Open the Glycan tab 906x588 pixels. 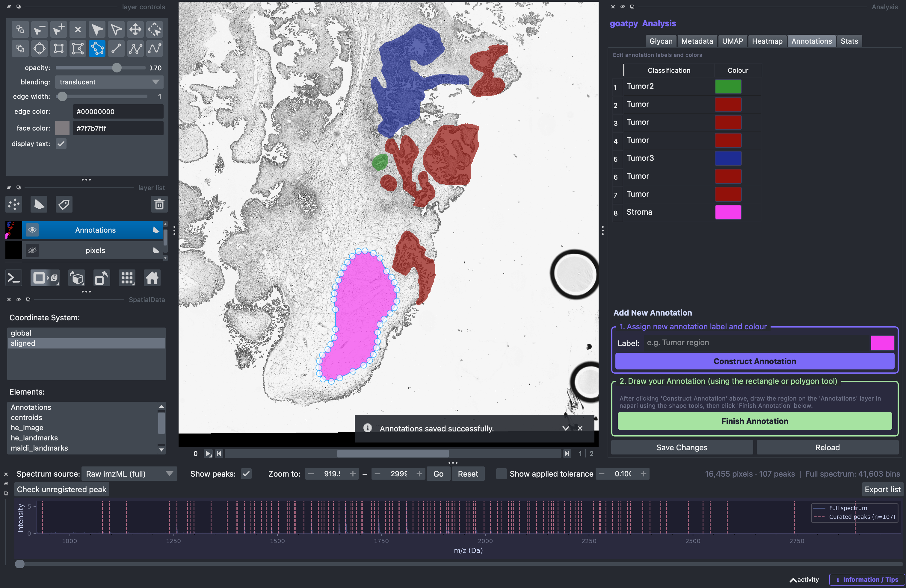pyautogui.click(x=661, y=41)
